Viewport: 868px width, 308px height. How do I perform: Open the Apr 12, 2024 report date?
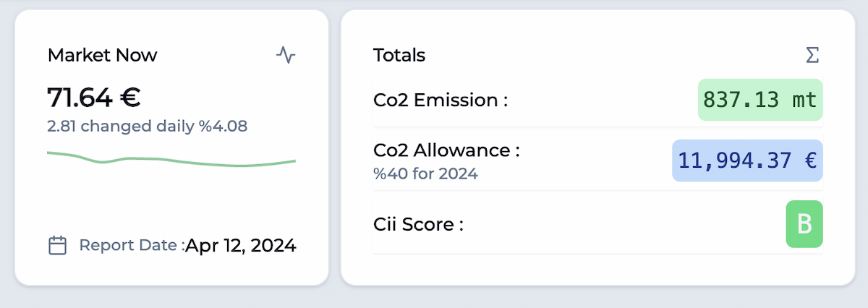241,246
